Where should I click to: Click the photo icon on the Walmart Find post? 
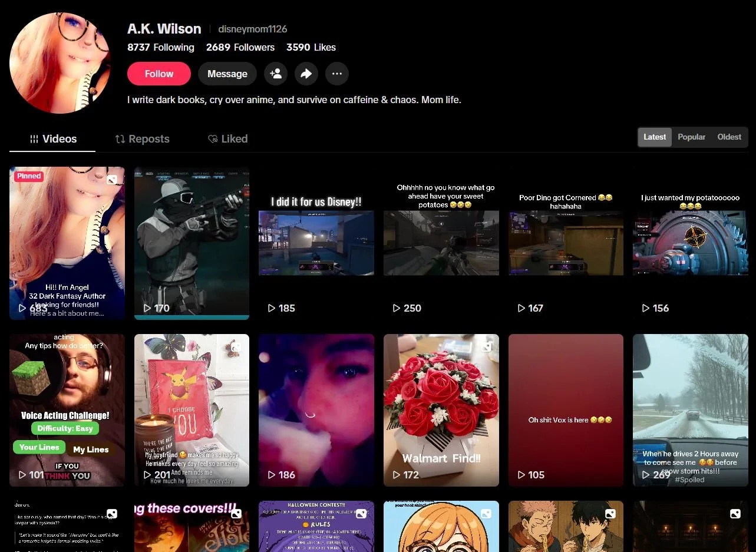[x=486, y=347]
